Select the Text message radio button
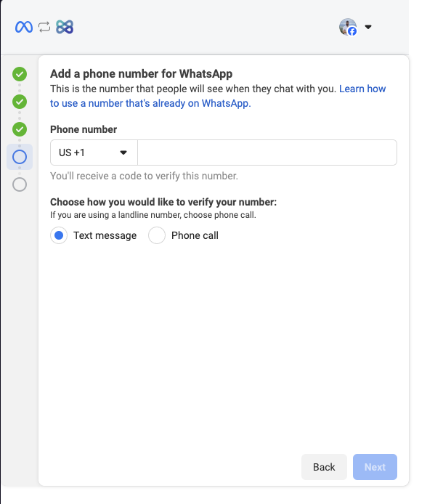Image resolution: width=443 pixels, height=504 pixels. coord(59,235)
